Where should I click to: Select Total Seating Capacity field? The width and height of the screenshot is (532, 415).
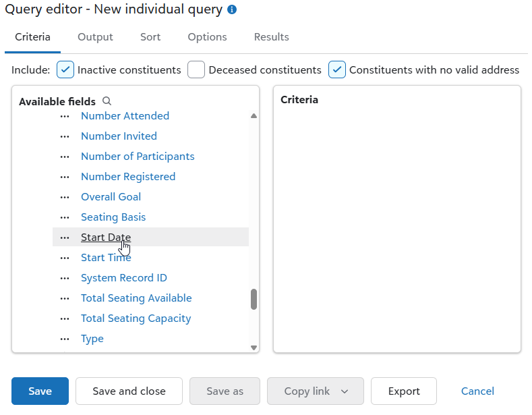(136, 319)
